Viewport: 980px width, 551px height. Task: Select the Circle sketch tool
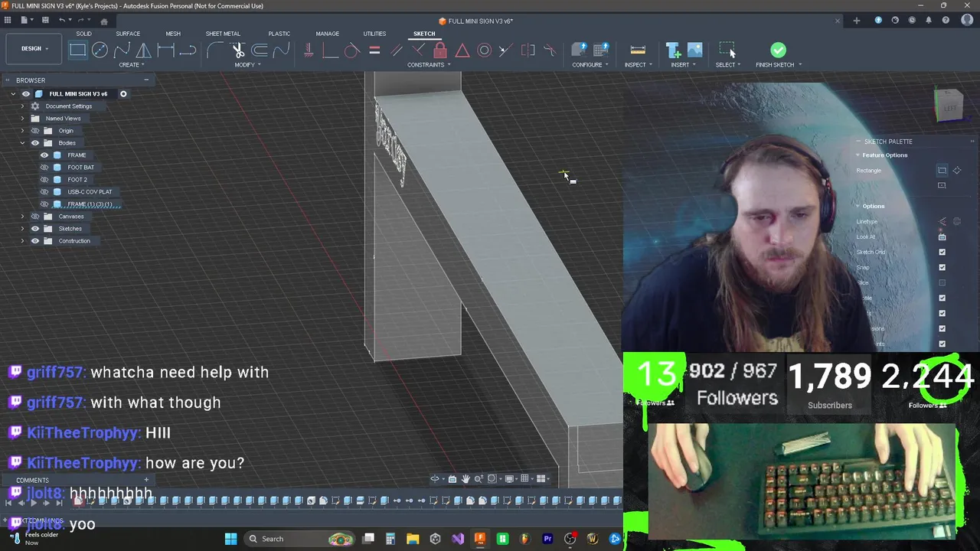tap(100, 51)
